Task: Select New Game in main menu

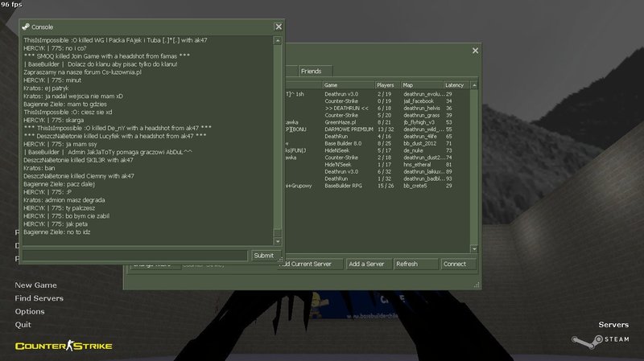Action: 35,285
